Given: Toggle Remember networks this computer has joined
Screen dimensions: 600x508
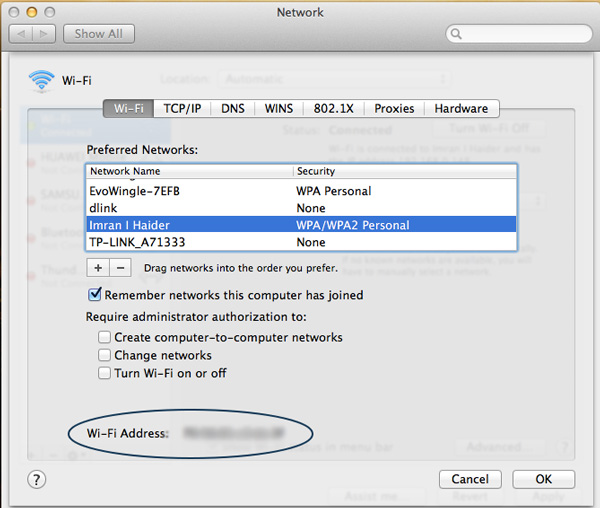Looking at the screenshot, I should [x=94, y=295].
